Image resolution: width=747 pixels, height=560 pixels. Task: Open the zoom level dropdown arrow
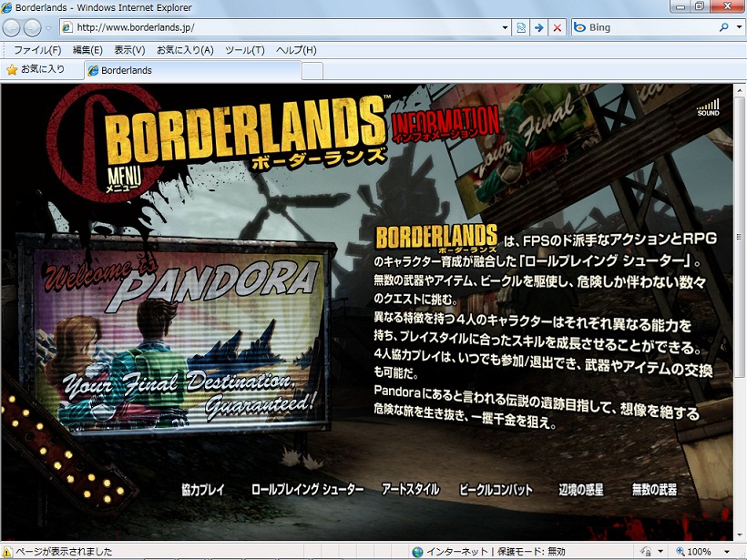pos(726,553)
